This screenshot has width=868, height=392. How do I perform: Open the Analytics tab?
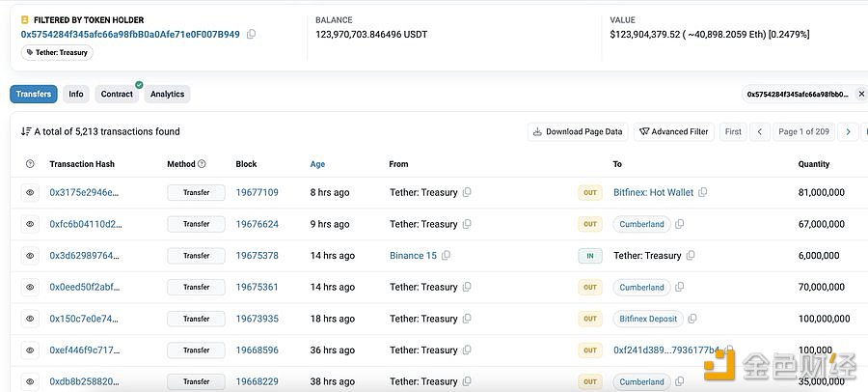click(x=167, y=95)
